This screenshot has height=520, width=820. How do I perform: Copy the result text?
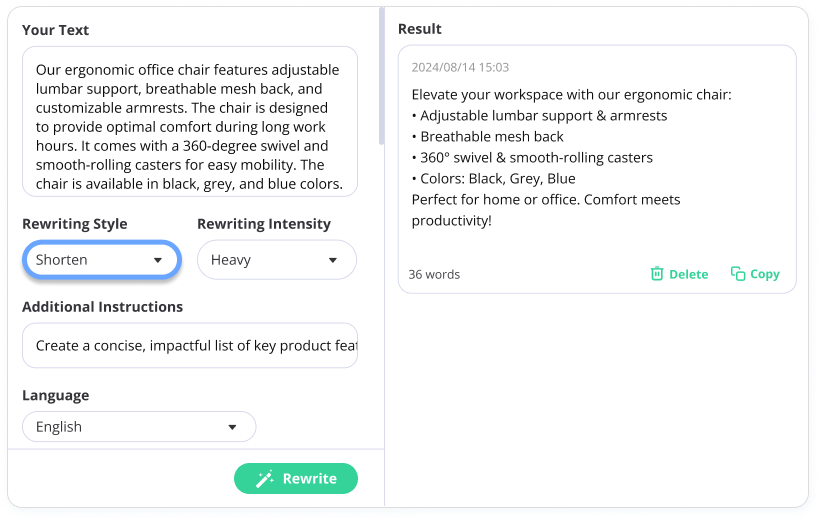pos(755,274)
